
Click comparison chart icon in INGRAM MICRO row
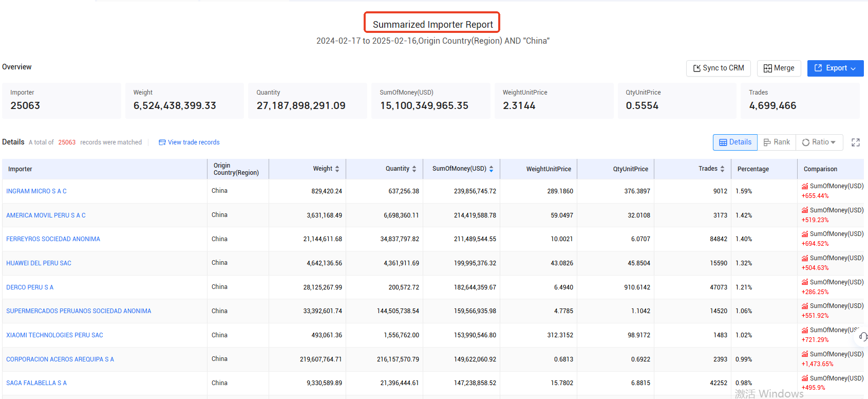pyautogui.click(x=805, y=186)
